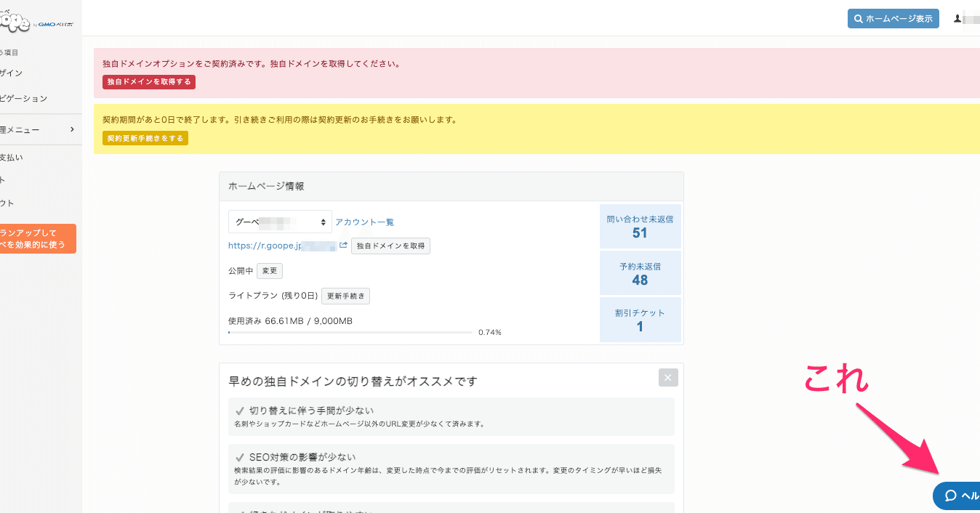Click the 独自ドメインを取得する red button
This screenshot has width=980, height=513.
pos(148,82)
